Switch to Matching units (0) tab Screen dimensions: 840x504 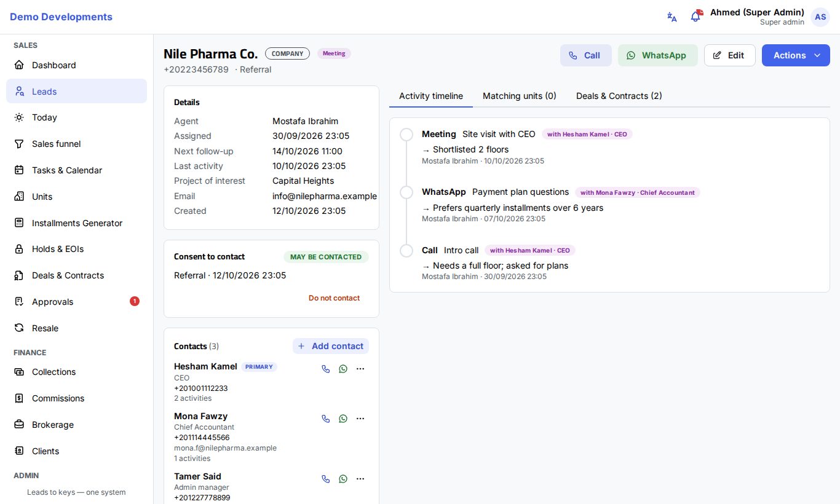coord(520,96)
